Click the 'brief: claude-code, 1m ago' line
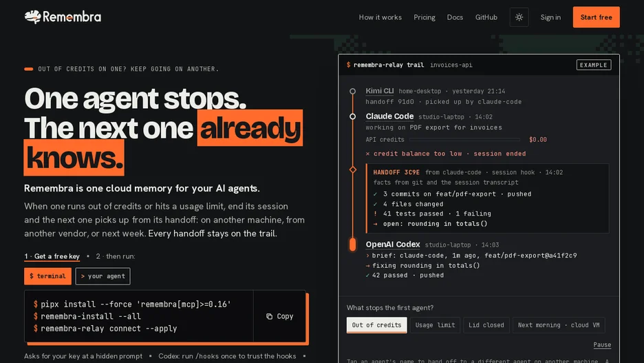Screen dimensions: 644x363 471,256
